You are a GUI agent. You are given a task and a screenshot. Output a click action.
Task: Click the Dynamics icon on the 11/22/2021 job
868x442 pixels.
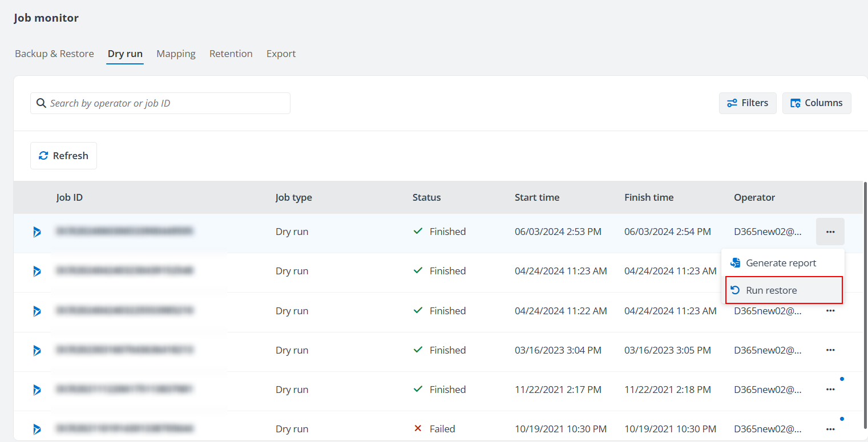pos(37,390)
